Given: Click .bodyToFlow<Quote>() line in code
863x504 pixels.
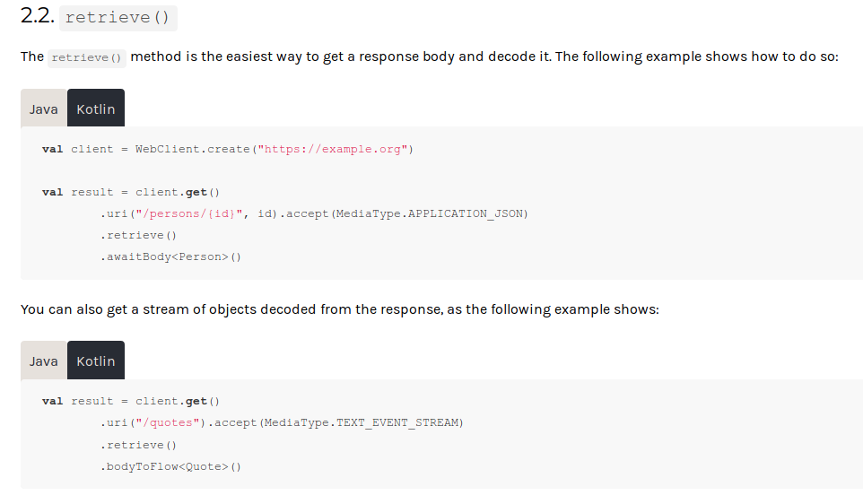Looking at the screenshot, I should 170,466.
